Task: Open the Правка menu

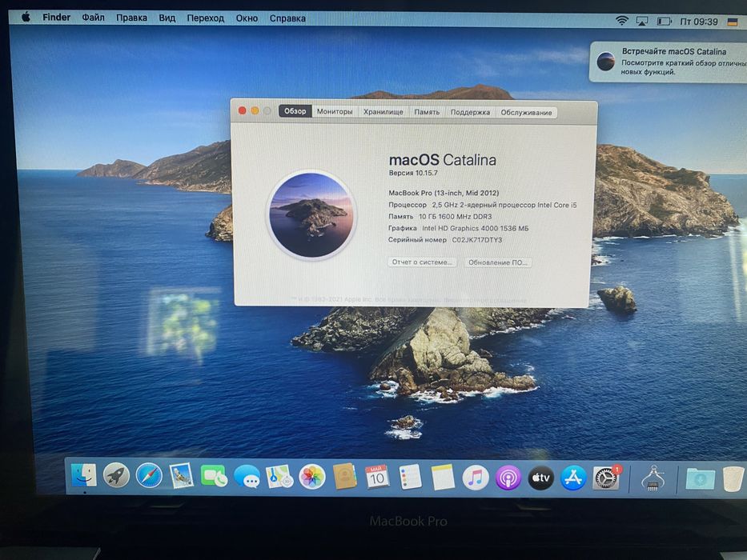Action: pos(131,18)
